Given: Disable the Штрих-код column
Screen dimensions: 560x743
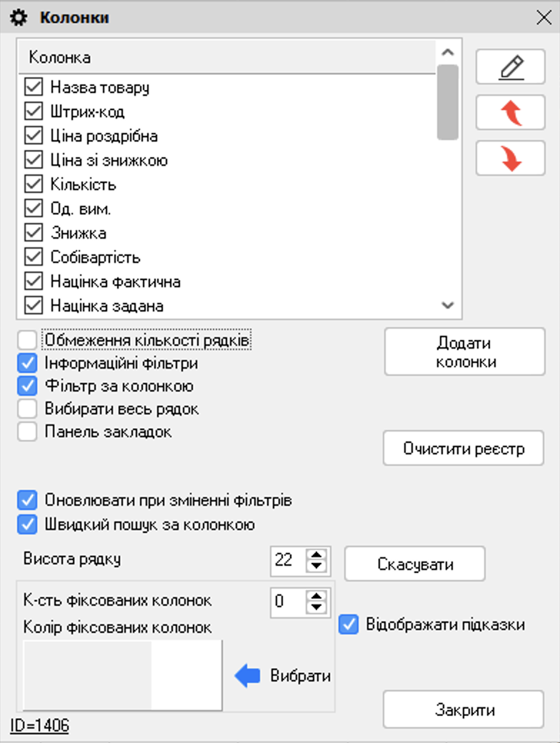Looking at the screenshot, I should pyautogui.click(x=33, y=111).
